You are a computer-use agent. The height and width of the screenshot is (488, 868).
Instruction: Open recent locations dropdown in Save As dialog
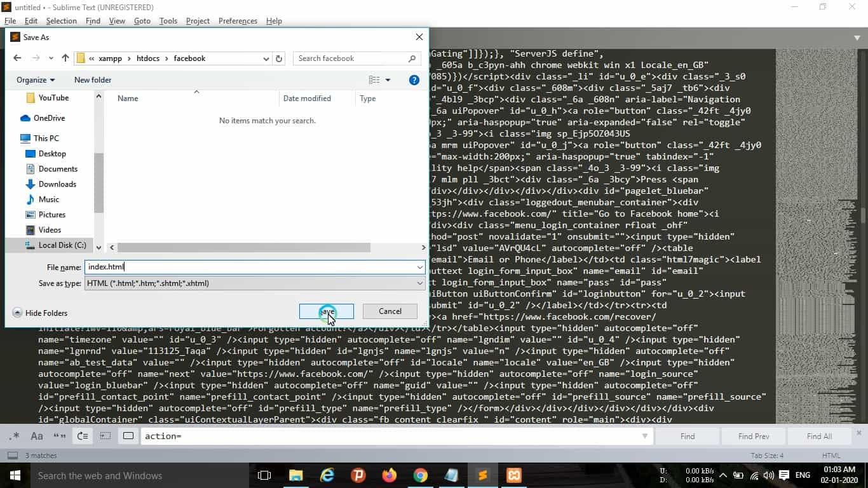point(51,58)
